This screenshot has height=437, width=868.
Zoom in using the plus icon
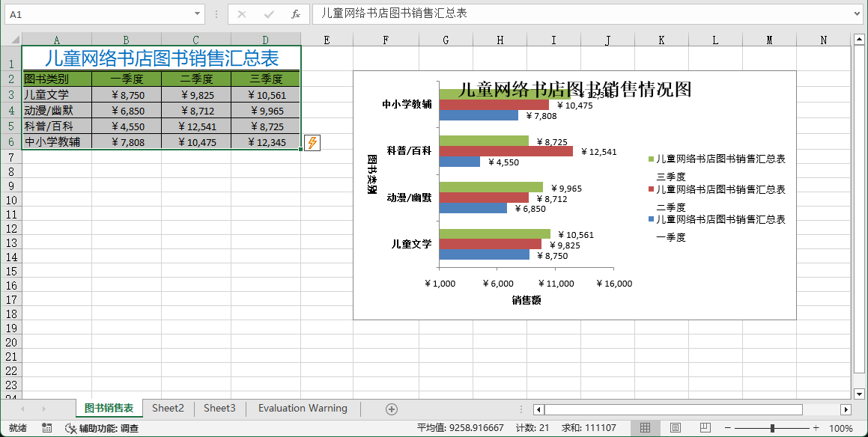point(816,428)
